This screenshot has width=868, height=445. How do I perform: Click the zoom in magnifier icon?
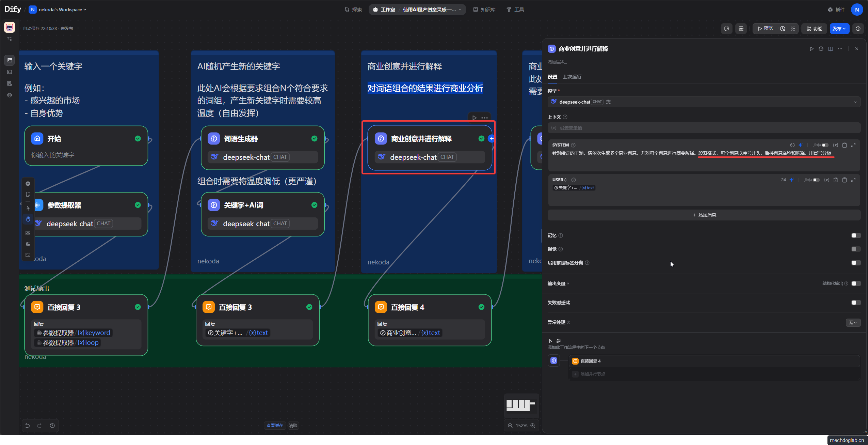click(x=533, y=426)
